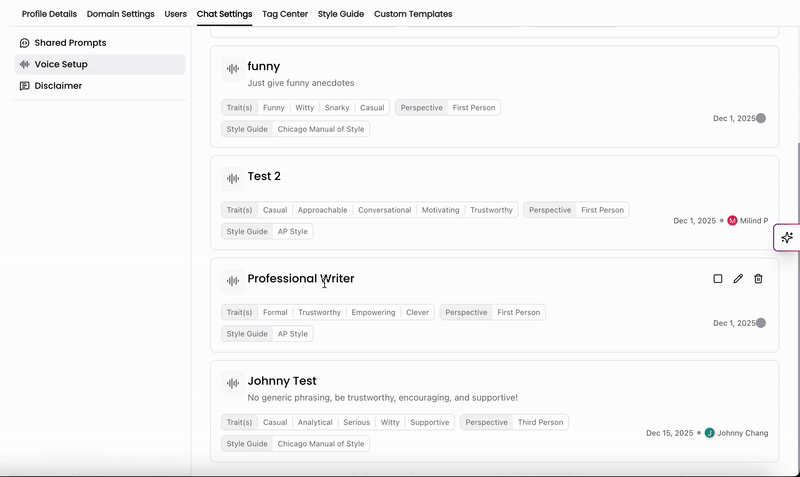Go to Tag Center tab
The height and width of the screenshot is (477, 800).
point(285,14)
